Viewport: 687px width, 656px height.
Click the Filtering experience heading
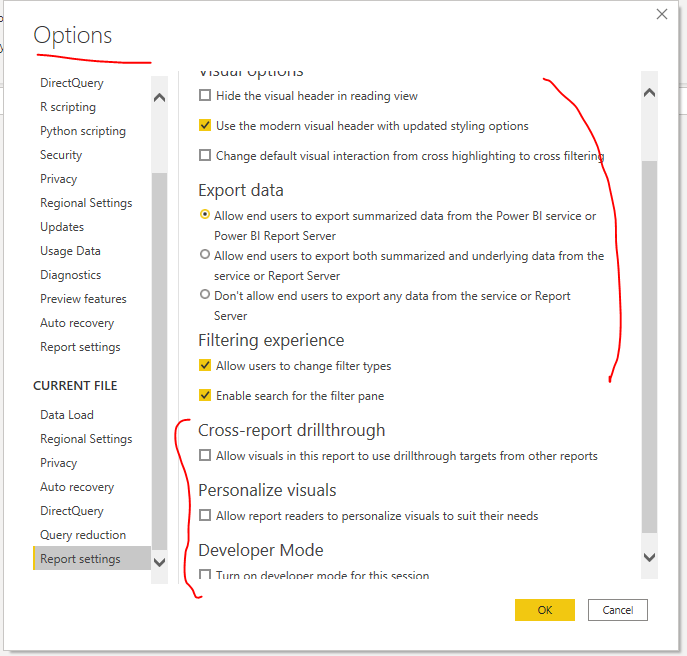pos(271,340)
